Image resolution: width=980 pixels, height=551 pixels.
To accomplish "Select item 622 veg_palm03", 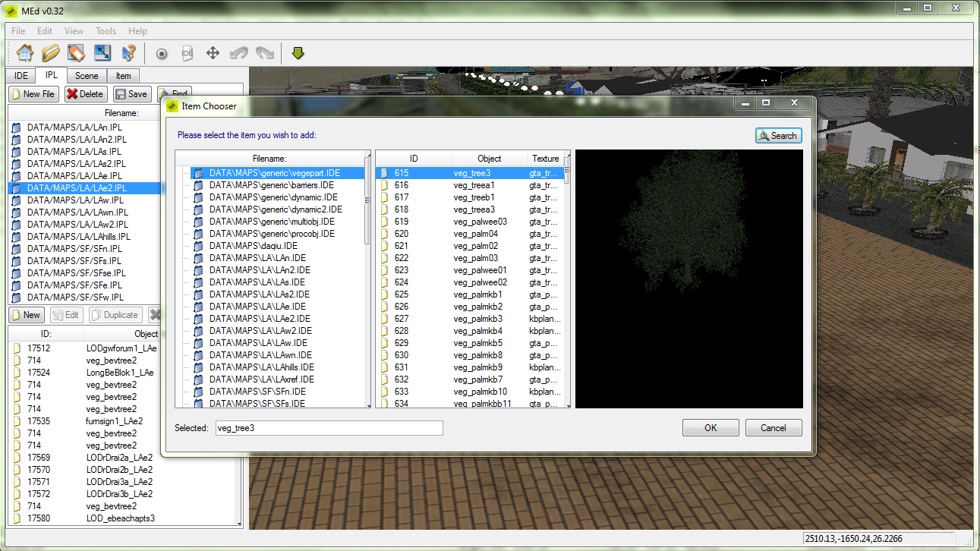I will (x=471, y=258).
